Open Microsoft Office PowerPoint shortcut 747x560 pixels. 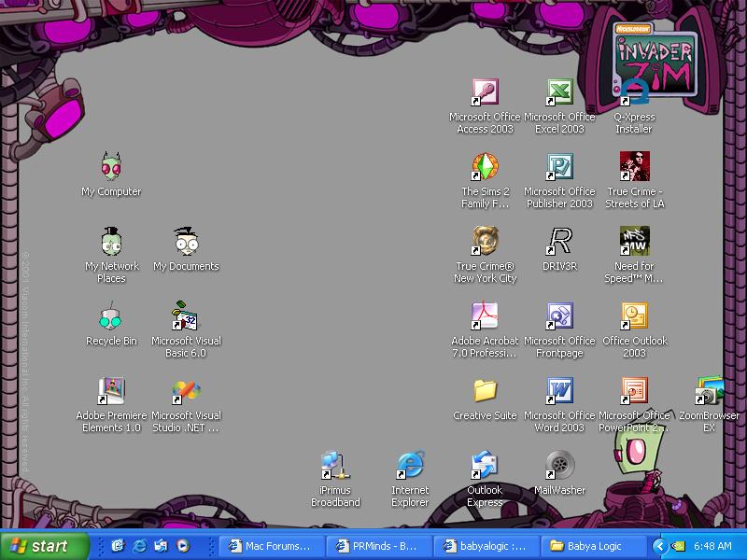(x=634, y=390)
